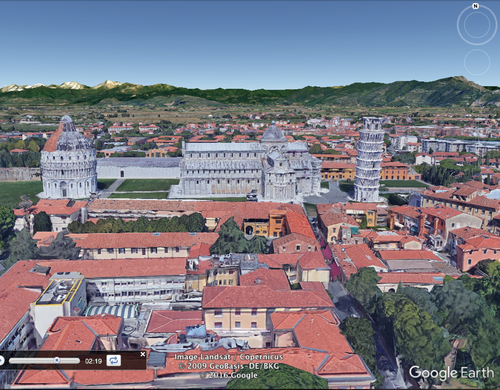The height and width of the screenshot is (390, 500).
Task: Select the Leaning Tower of Pisa model
Action: 369,159
